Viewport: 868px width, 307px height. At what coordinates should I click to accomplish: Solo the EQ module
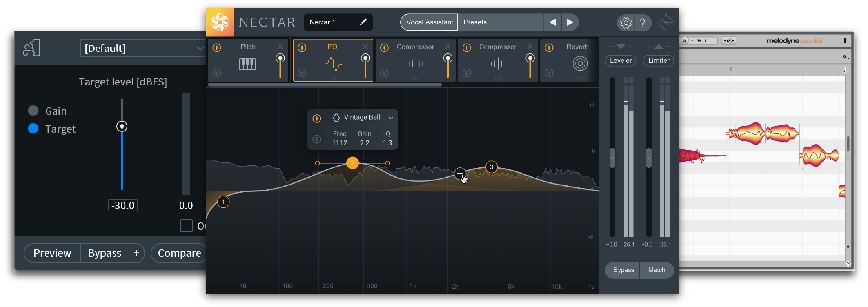302,73
